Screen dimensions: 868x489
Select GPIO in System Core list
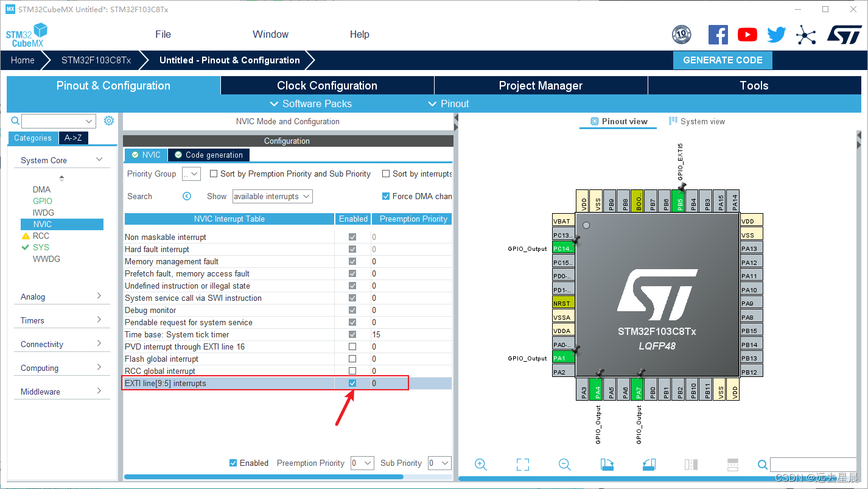pyautogui.click(x=43, y=201)
